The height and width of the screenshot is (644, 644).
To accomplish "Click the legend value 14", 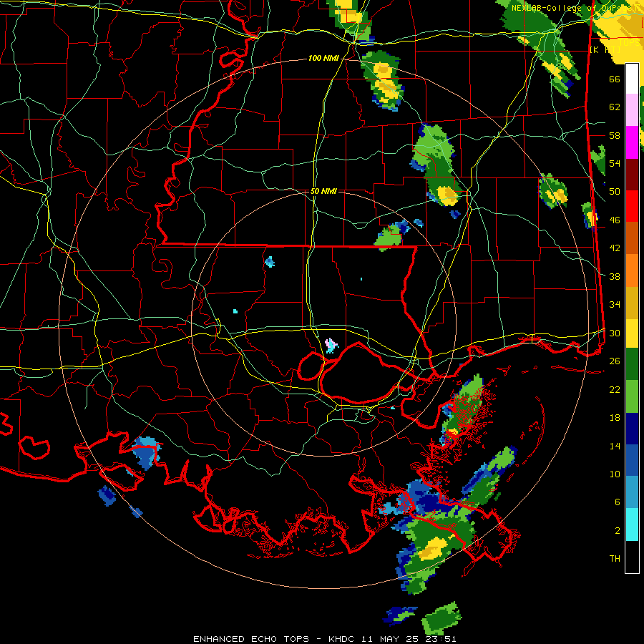I will tap(615, 446).
